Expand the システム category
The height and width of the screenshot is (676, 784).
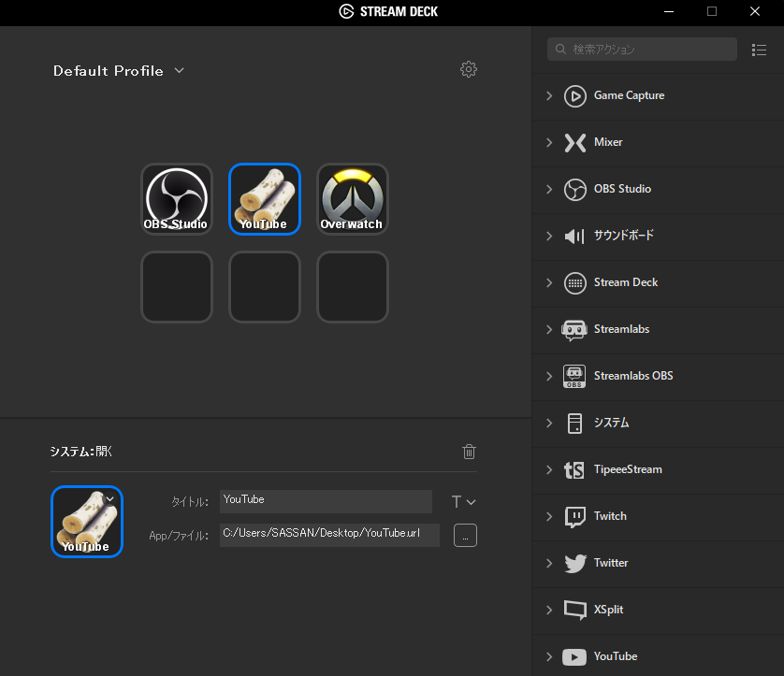pyautogui.click(x=549, y=424)
